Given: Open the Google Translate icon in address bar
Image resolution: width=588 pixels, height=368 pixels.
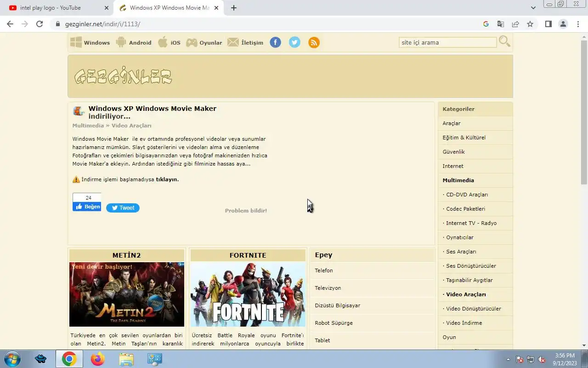Looking at the screenshot, I should coord(501,24).
